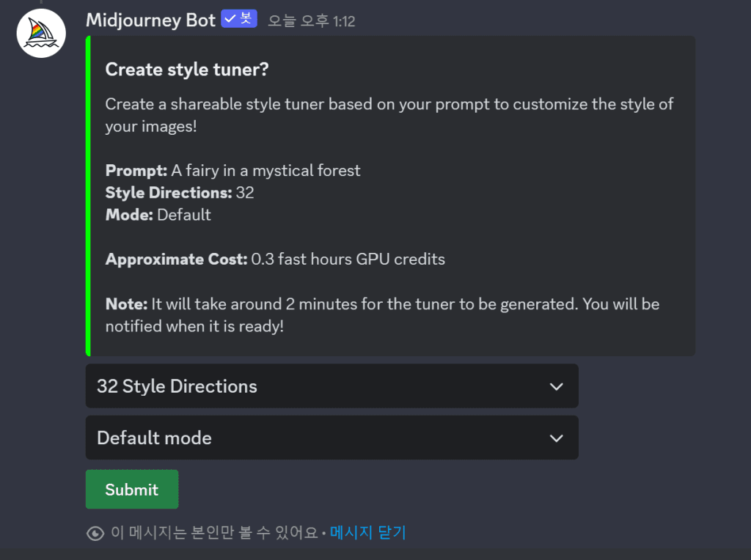Screen dimensions: 751x560
Task: Click the Midjourney Bot sailboat avatar
Action: click(41, 33)
